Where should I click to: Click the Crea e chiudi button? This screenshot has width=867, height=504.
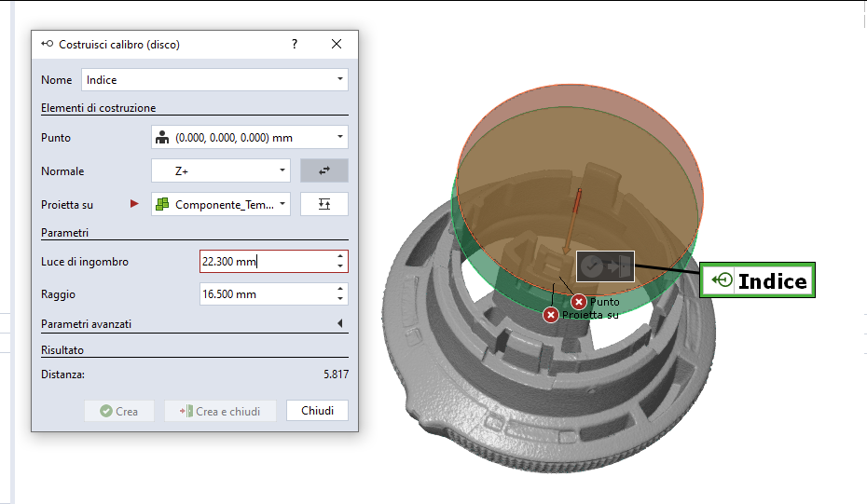click(x=220, y=411)
